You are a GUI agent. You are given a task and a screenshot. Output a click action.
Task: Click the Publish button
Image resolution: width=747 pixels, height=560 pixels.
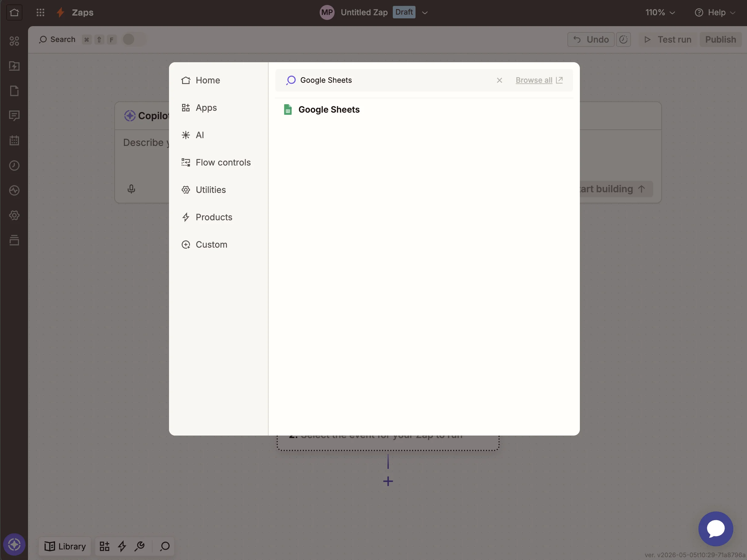coord(720,40)
